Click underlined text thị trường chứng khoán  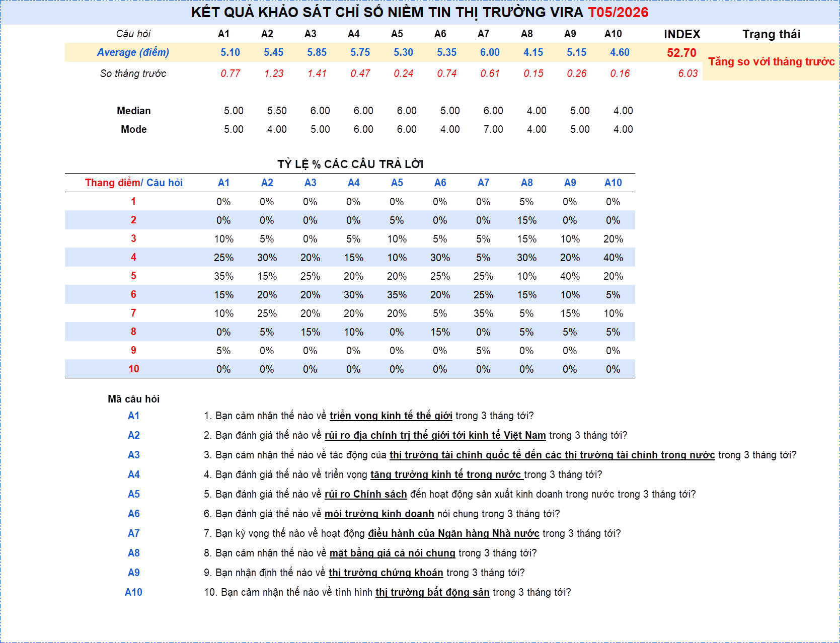pyautogui.click(x=386, y=573)
